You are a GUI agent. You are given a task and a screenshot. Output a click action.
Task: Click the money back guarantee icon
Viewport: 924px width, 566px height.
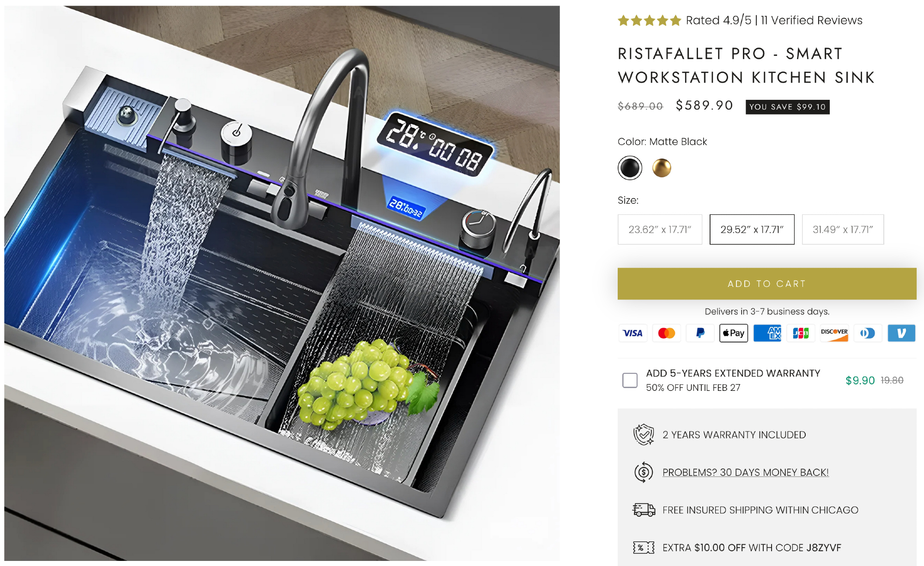pyautogui.click(x=644, y=472)
